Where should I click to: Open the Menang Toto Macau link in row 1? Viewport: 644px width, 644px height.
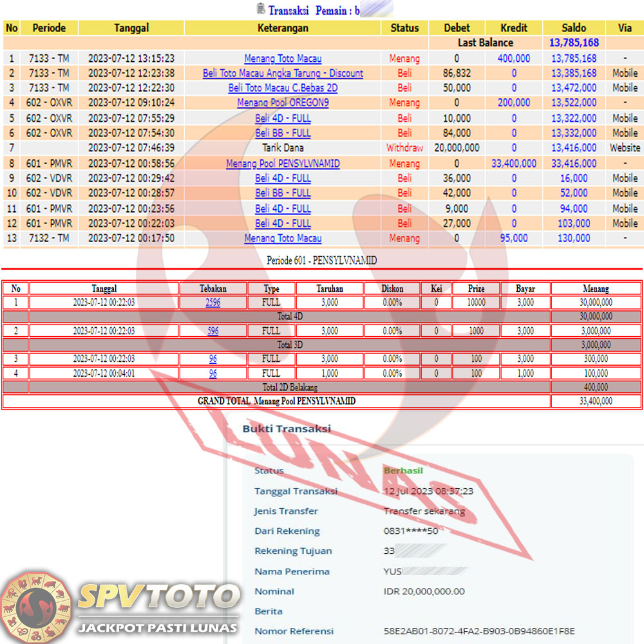(283, 59)
